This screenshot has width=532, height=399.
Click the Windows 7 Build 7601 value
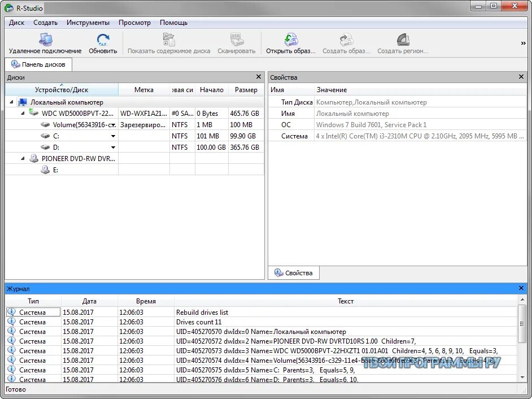click(x=371, y=125)
